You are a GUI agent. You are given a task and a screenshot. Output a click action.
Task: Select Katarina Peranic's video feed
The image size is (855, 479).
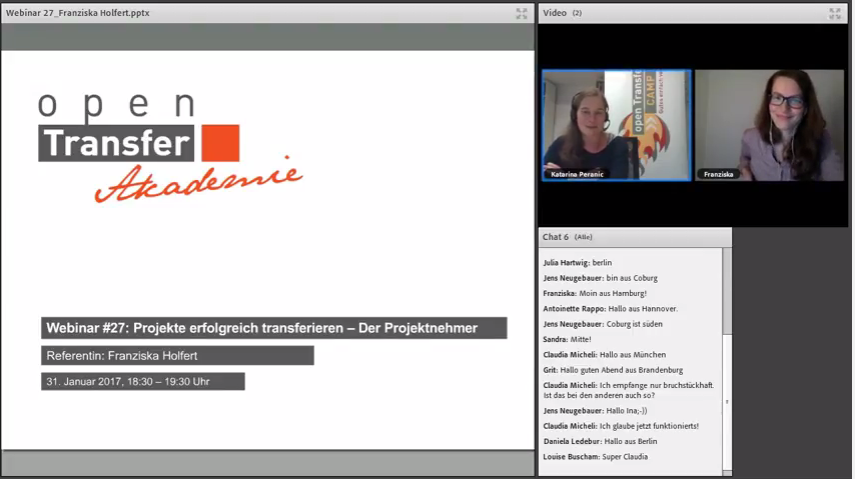[x=617, y=125]
